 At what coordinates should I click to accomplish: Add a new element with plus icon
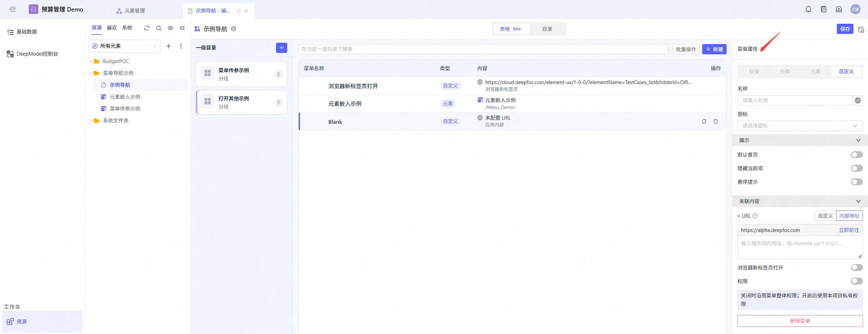[x=169, y=46]
